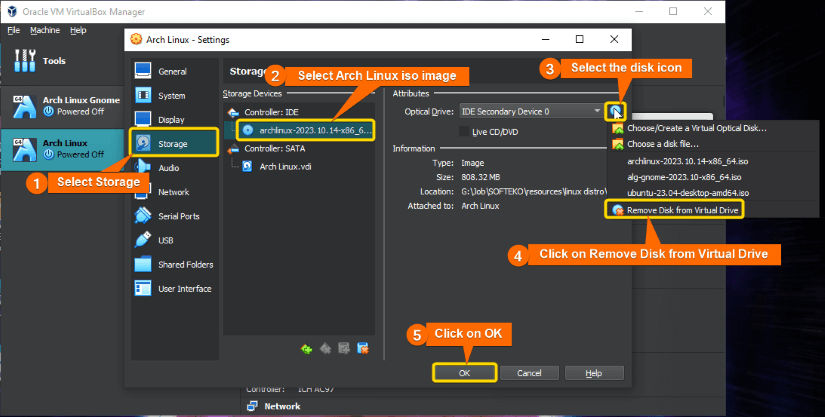
Task: Click the OK button
Action: click(x=465, y=373)
